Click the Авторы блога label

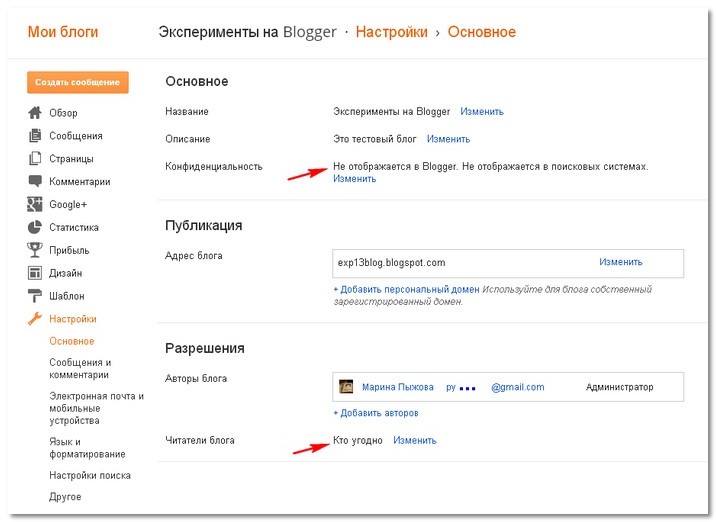[x=196, y=378]
